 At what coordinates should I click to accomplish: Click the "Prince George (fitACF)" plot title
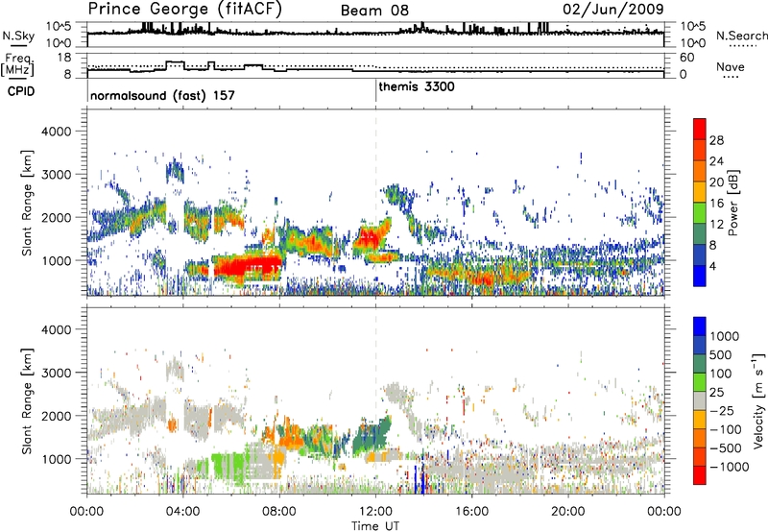point(185,10)
